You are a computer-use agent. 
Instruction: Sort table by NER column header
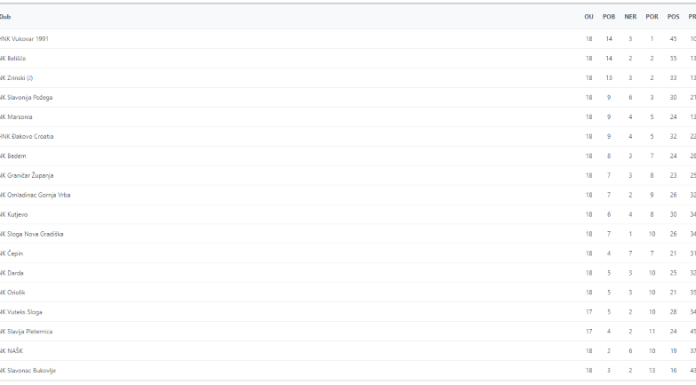(x=630, y=17)
